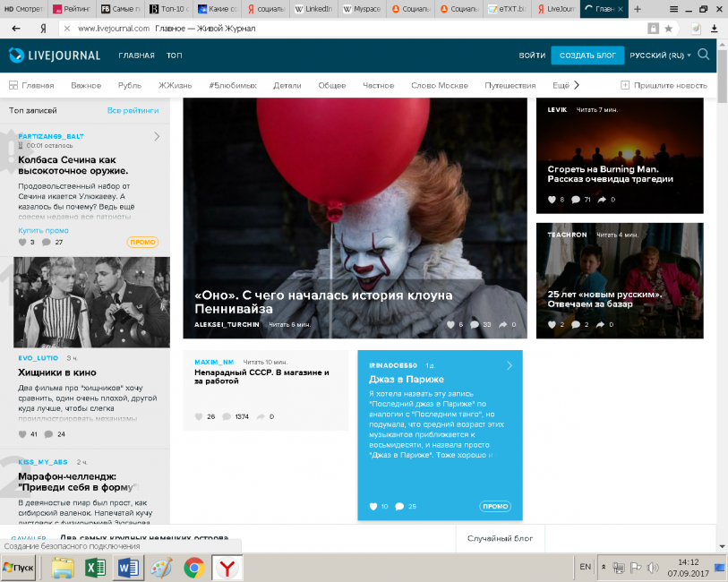Like the Джаз в Париже post
The image size is (728, 582).
coord(373,507)
